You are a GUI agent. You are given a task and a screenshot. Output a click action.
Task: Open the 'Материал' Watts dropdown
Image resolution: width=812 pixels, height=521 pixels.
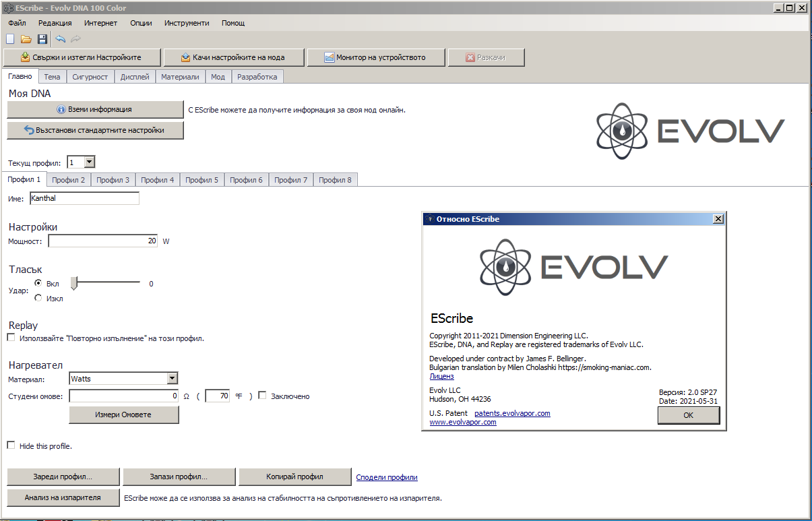coord(172,379)
